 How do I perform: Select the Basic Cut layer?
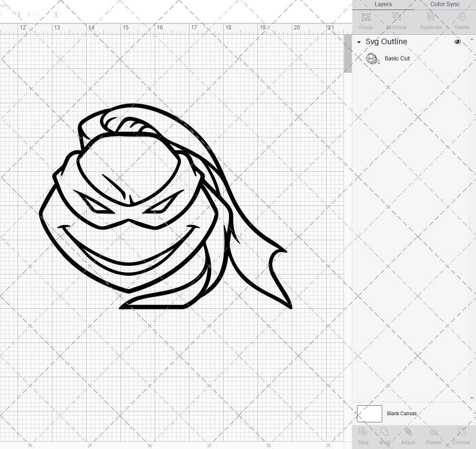pos(398,59)
